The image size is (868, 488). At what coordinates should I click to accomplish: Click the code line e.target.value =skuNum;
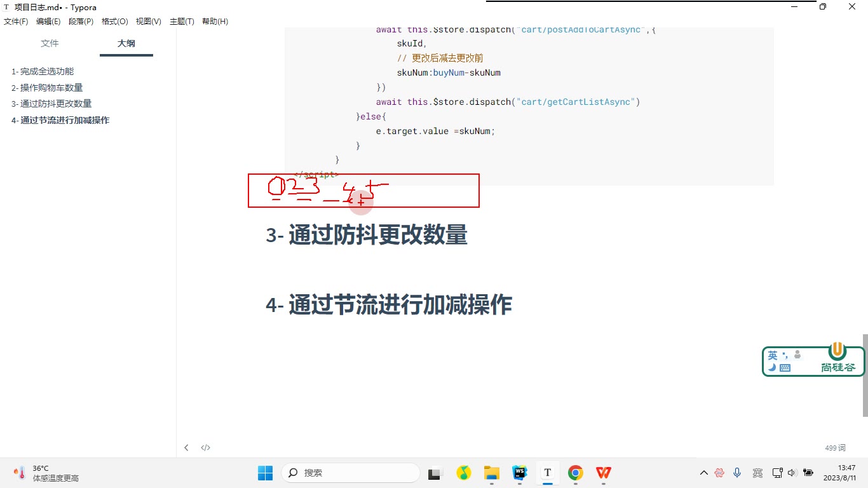(x=435, y=131)
